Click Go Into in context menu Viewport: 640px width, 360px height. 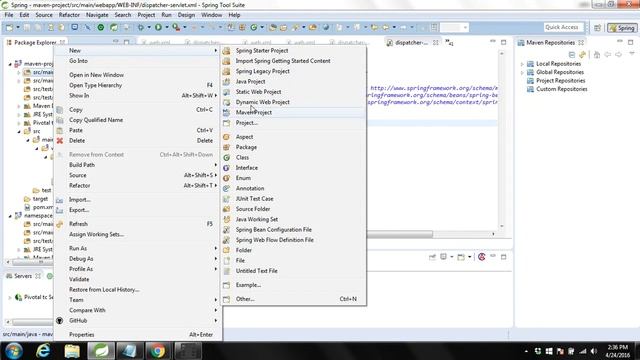click(x=138, y=61)
